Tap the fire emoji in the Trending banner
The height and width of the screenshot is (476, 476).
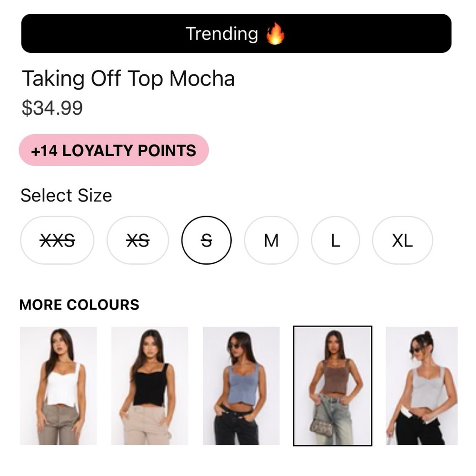(x=275, y=33)
